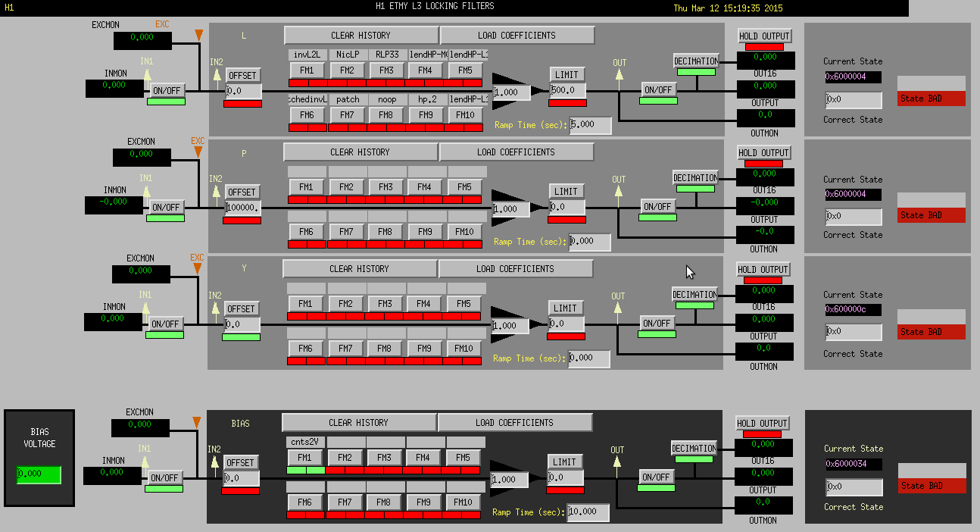Click Current State value 0x6000034 in BIAS row
The height and width of the screenshot is (532, 980).
854,463
